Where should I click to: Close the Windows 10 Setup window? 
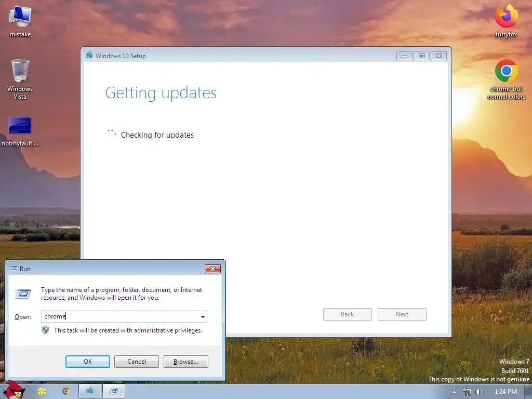click(438, 56)
